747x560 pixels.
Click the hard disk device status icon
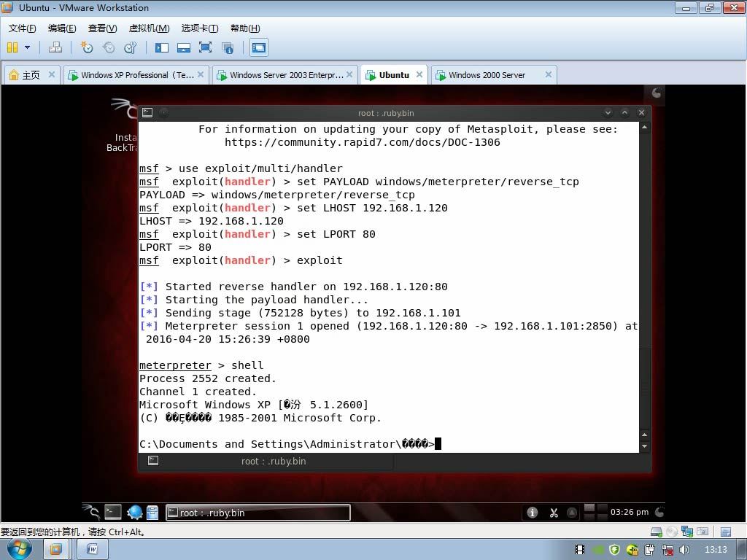[656, 532]
